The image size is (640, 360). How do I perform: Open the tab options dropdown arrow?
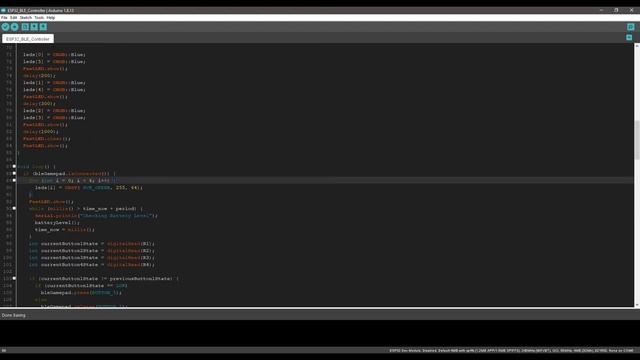629,38
